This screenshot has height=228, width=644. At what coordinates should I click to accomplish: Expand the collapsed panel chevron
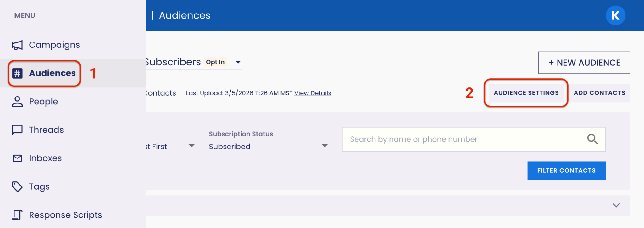pos(616,205)
